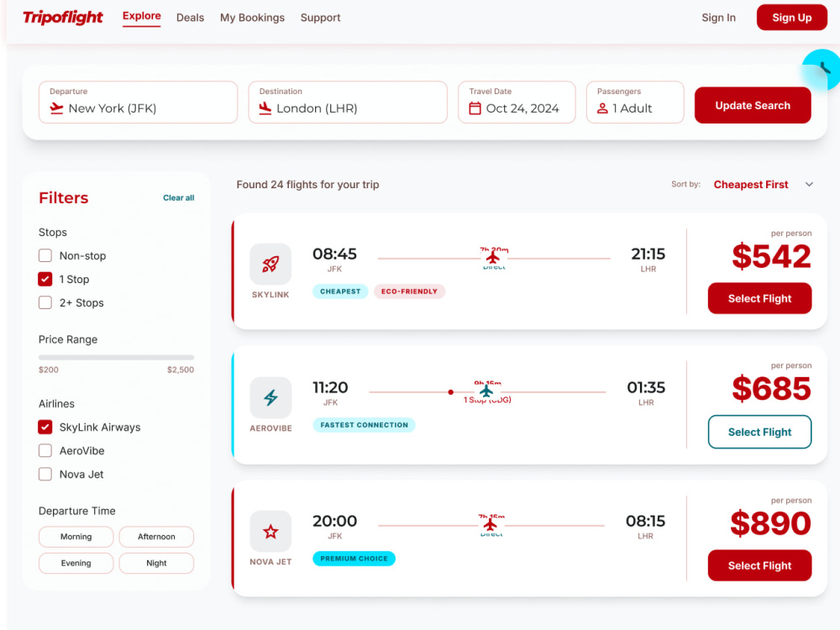Click the $200 minimum price label
The image size is (840, 630).
(x=49, y=370)
